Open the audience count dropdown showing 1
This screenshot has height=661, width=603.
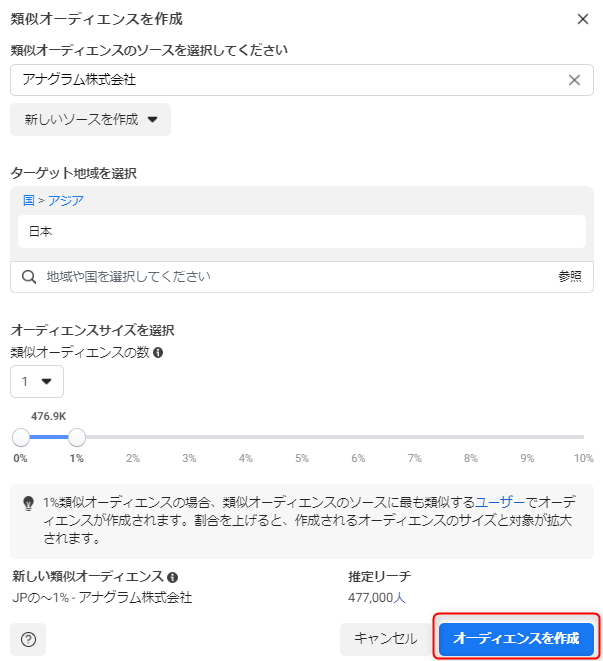(x=37, y=381)
